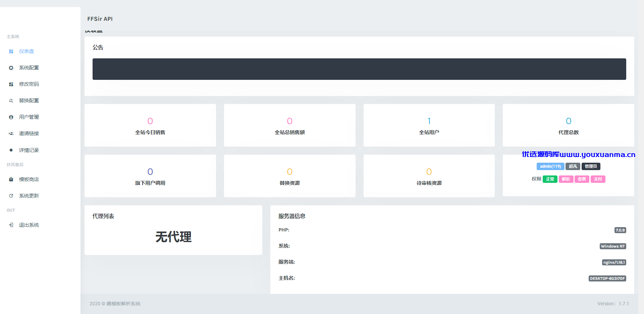The height and width of the screenshot is (314, 644).
Task: Click the nginx/1.16.1 server badge
Action: point(614,262)
